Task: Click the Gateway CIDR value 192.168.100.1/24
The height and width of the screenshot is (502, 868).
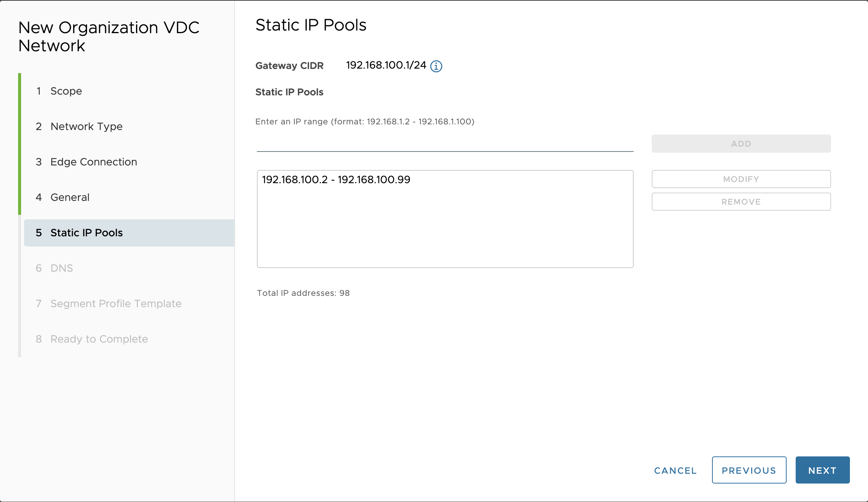Action: click(x=386, y=65)
